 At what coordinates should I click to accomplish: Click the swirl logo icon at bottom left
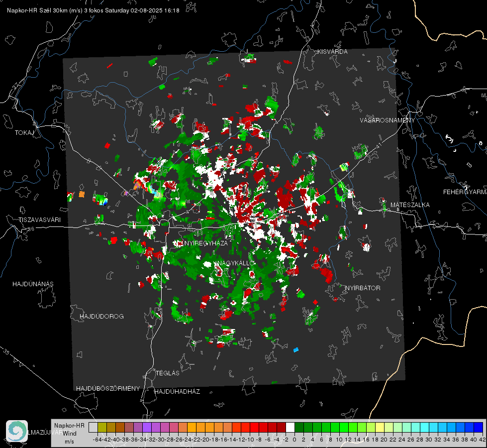coord(17,431)
